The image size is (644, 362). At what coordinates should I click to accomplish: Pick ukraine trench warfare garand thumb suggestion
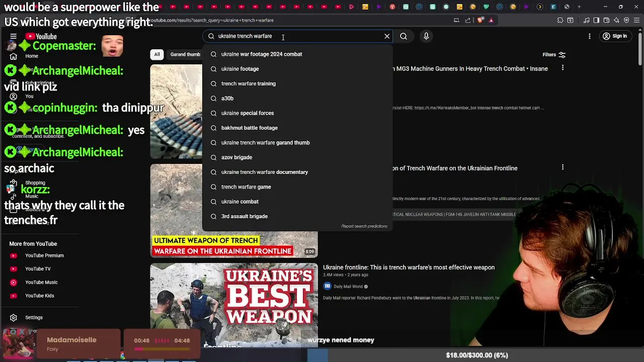tap(297, 142)
